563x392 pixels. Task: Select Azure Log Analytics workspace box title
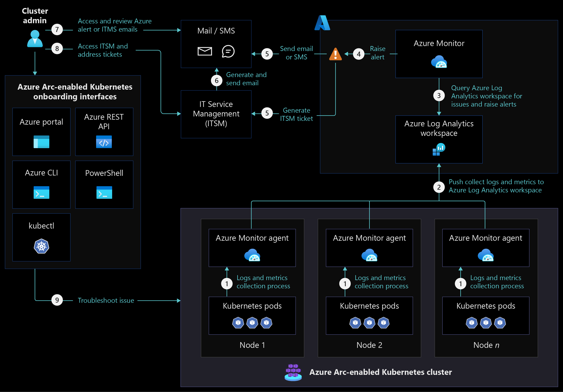point(439,128)
